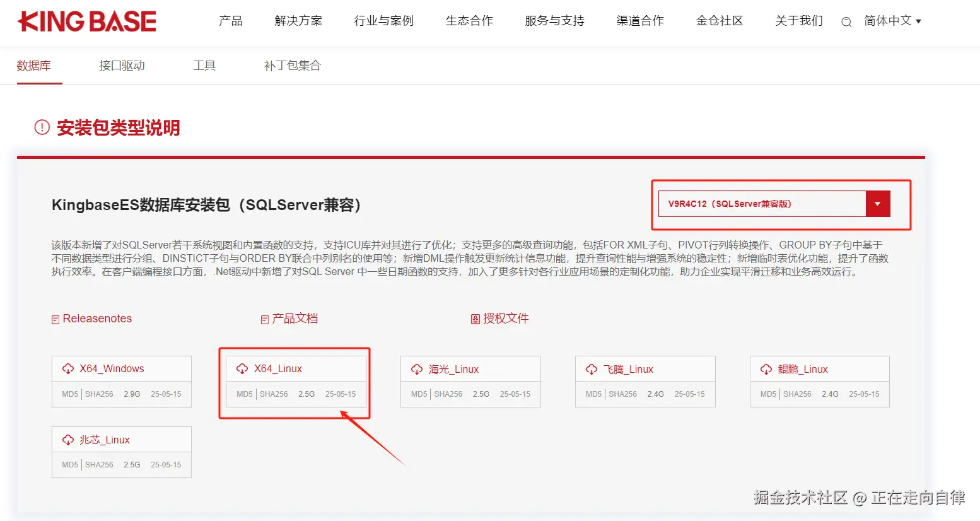The width and height of the screenshot is (980, 521).
Task: Click the 2.4G size of 飞腾_Linux
Action: click(656, 394)
